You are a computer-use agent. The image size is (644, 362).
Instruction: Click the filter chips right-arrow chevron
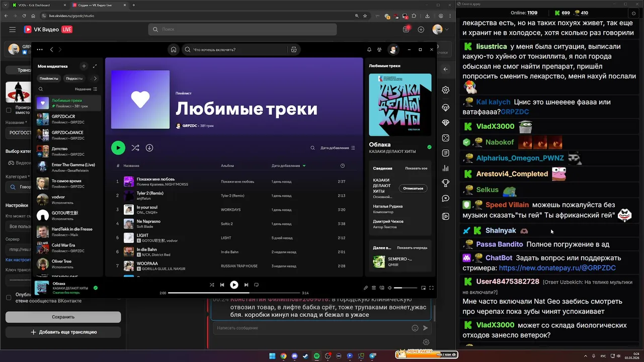(x=95, y=78)
